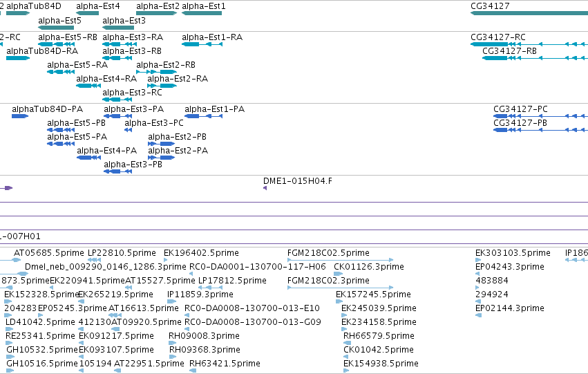Select EST LP17812.5prime
Viewport: 588px width, 374px height.
click(210, 288)
